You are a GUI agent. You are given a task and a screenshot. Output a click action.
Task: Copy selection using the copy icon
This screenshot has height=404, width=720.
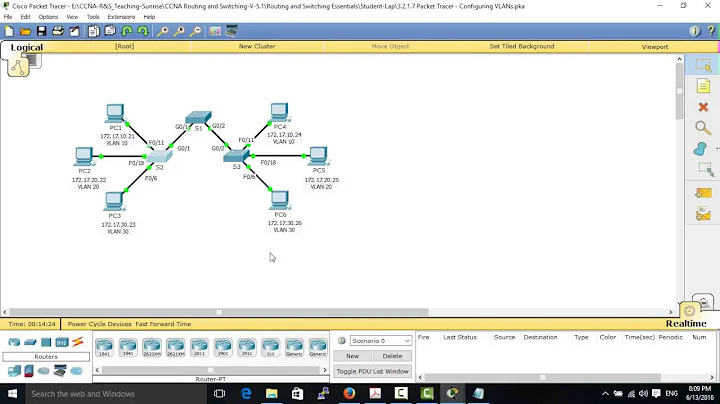pos(94,31)
